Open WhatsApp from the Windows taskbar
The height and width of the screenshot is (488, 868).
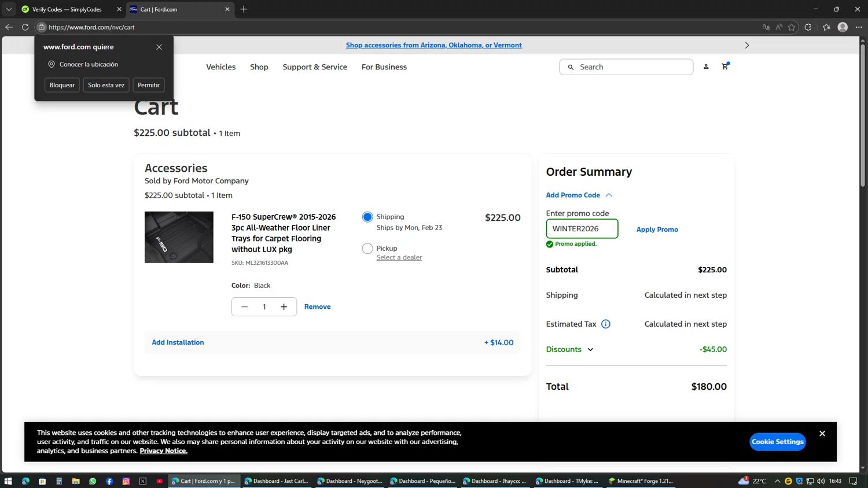pyautogui.click(x=93, y=481)
